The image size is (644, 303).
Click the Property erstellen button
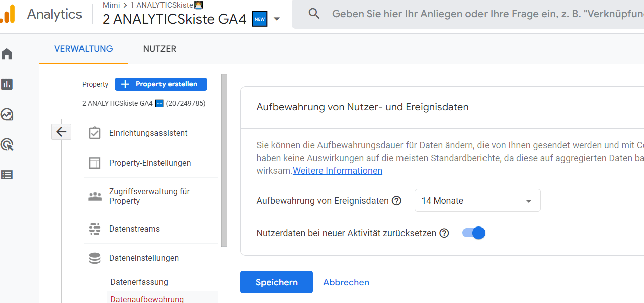(160, 84)
